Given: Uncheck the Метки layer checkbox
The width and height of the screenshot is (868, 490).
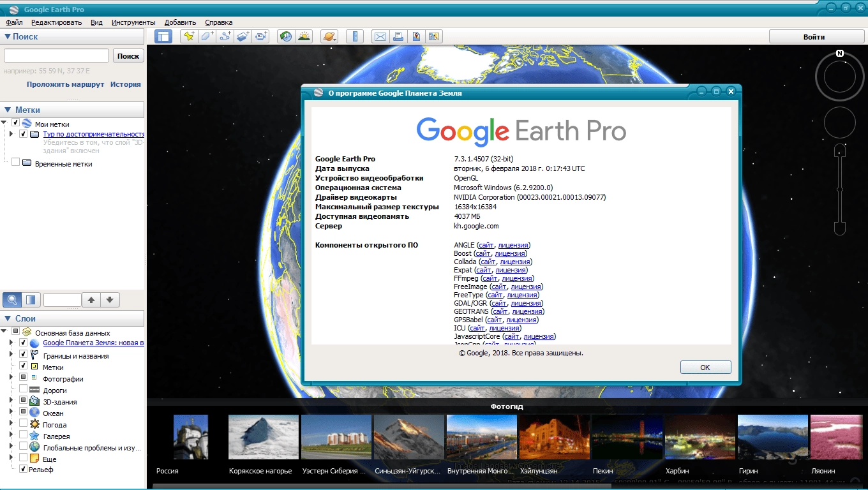Looking at the screenshot, I should [24, 366].
